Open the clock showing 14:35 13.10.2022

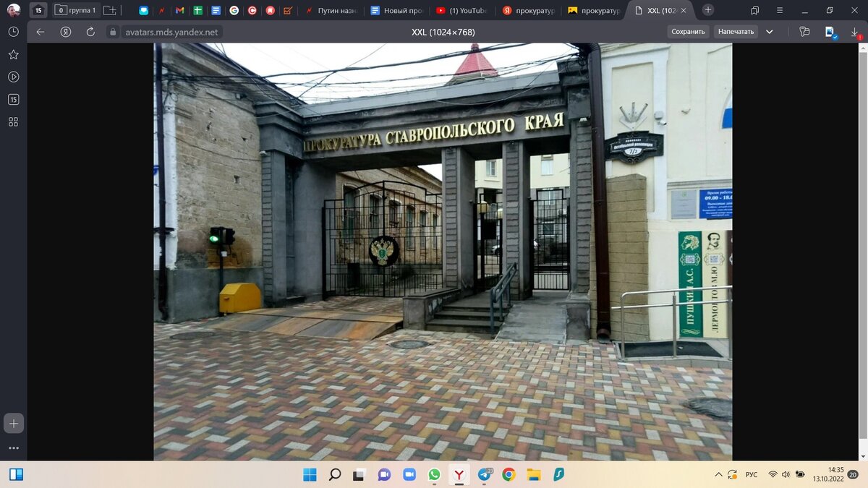(x=830, y=474)
